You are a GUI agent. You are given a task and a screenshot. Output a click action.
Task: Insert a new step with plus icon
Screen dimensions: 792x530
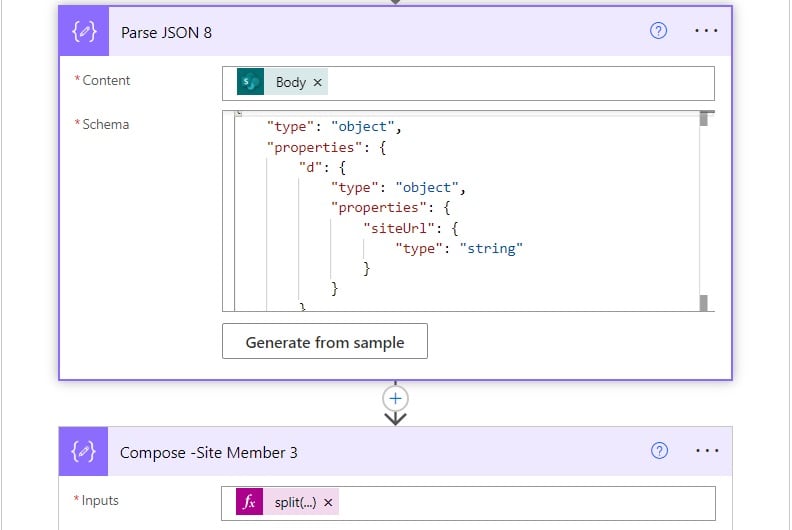[395, 399]
